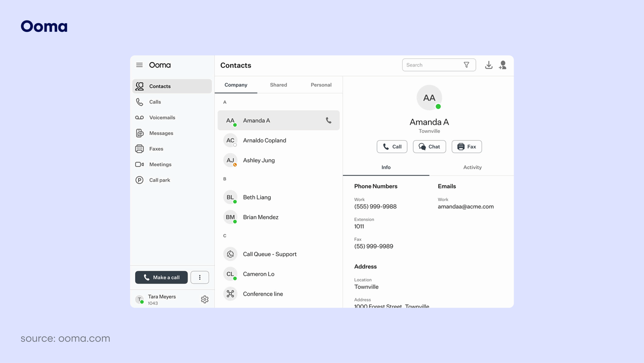This screenshot has width=644, height=363.
Task: Open Voicemails in the sidebar
Action: (x=162, y=118)
